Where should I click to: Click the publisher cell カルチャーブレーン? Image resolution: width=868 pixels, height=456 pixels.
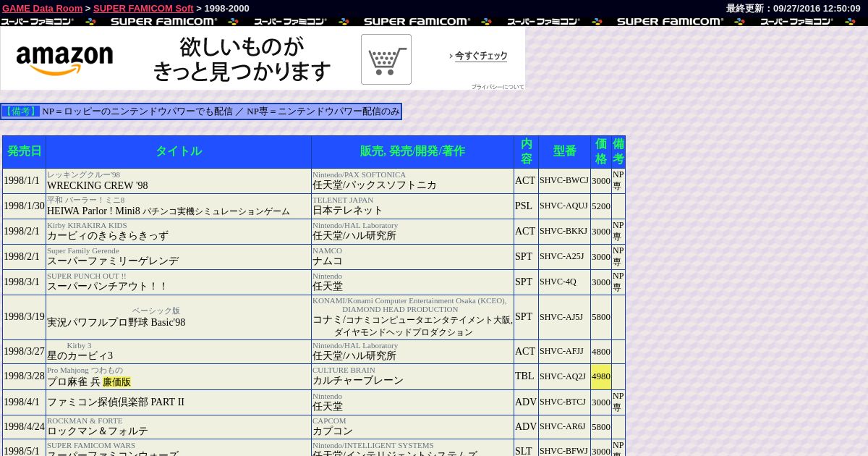(x=412, y=376)
